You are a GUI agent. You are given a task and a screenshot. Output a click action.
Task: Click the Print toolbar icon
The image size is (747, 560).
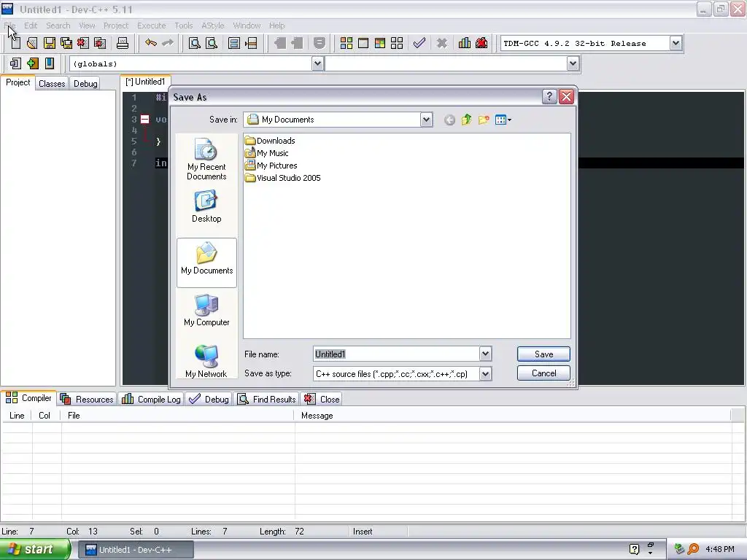coord(123,43)
